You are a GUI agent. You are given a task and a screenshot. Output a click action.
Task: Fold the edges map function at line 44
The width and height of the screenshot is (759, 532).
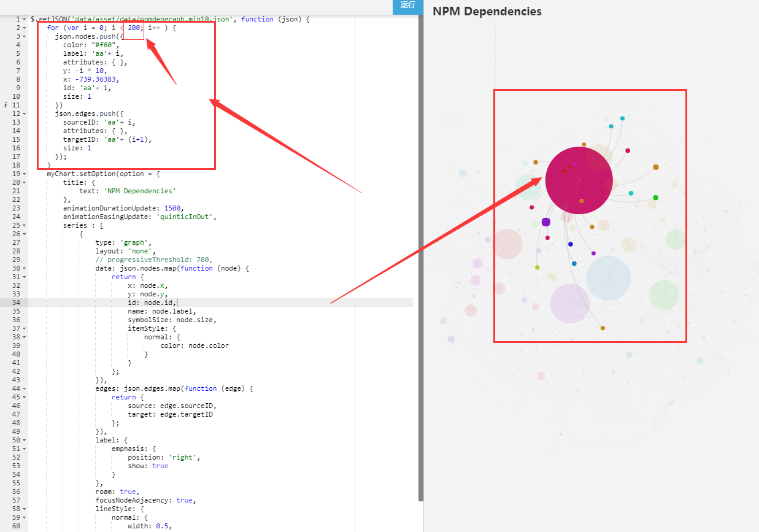click(24, 388)
